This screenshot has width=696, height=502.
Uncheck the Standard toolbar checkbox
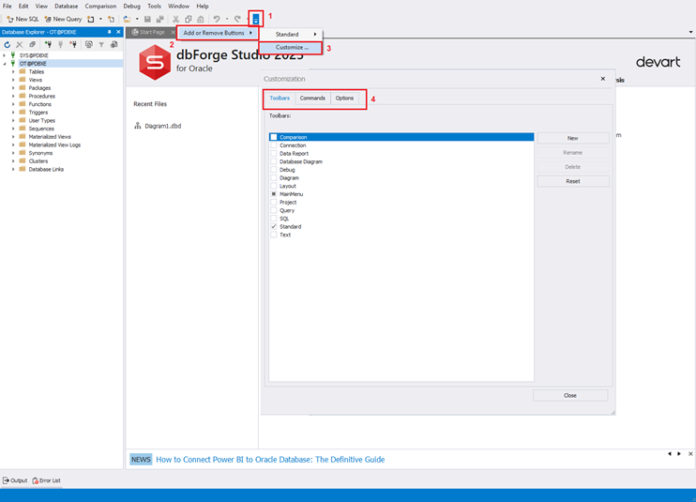click(x=274, y=226)
